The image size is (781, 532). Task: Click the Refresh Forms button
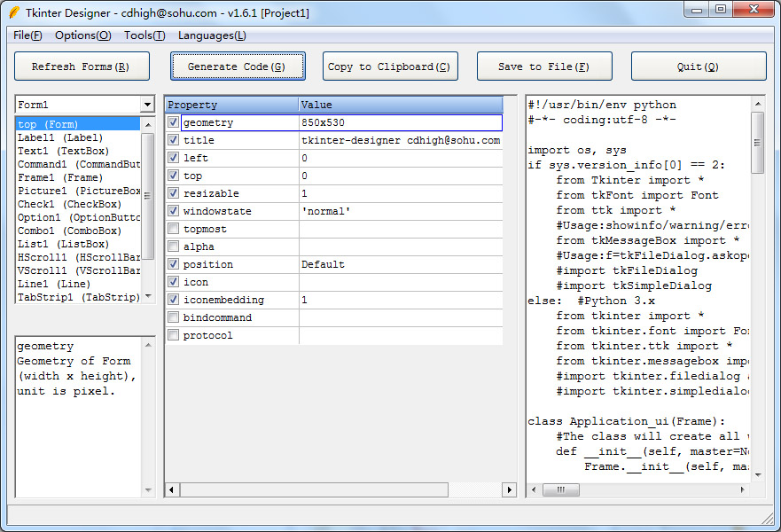point(82,66)
